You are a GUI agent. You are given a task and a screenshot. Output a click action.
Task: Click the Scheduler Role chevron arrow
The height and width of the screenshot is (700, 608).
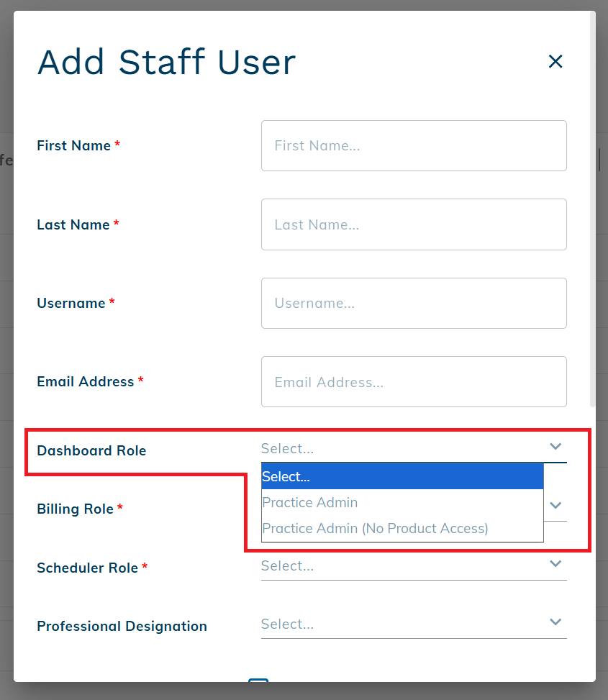tap(555, 564)
